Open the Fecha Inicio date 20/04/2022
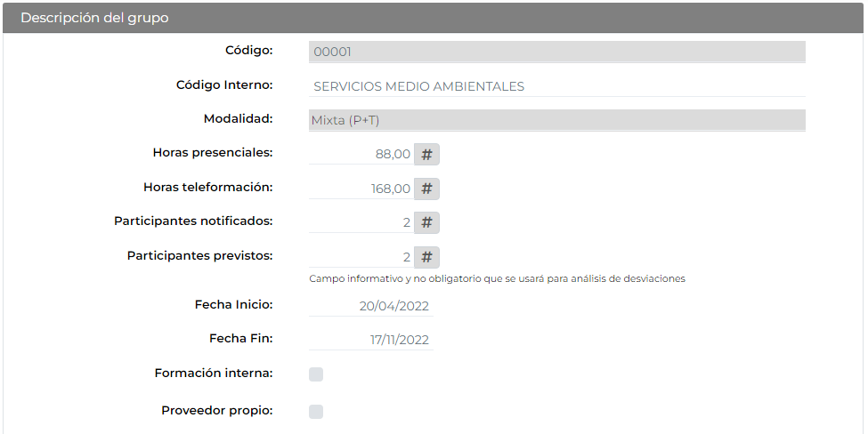 371,306
